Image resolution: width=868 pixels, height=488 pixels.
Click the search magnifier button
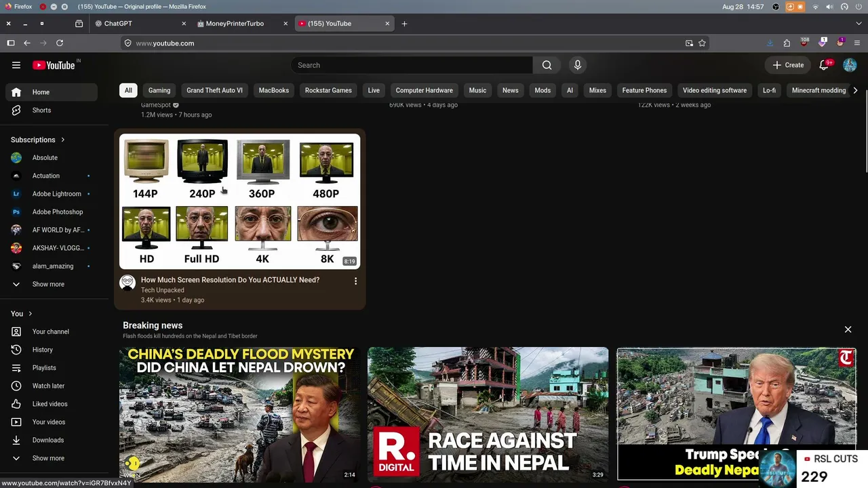(x=547, y=65)
